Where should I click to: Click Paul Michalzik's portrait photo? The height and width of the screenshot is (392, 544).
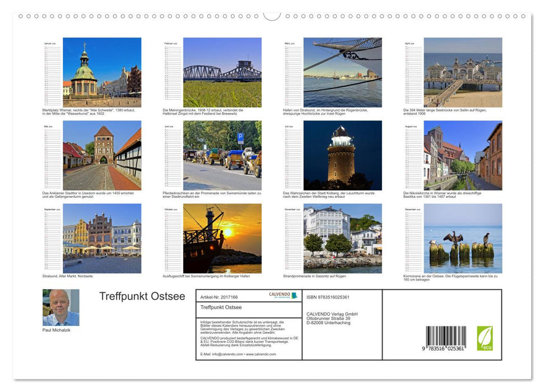[x=60, y=307]
